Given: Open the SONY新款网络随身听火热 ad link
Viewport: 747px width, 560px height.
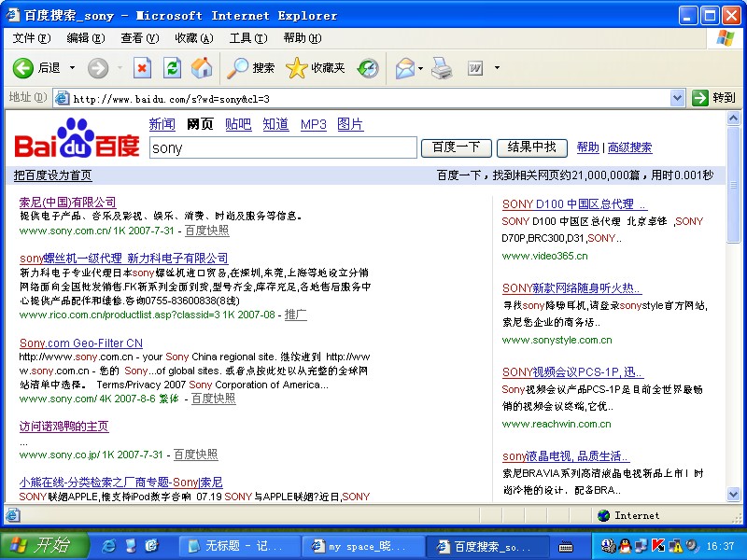Looking at the screenshot, I should pyautogui.click(x=571, y=288).
